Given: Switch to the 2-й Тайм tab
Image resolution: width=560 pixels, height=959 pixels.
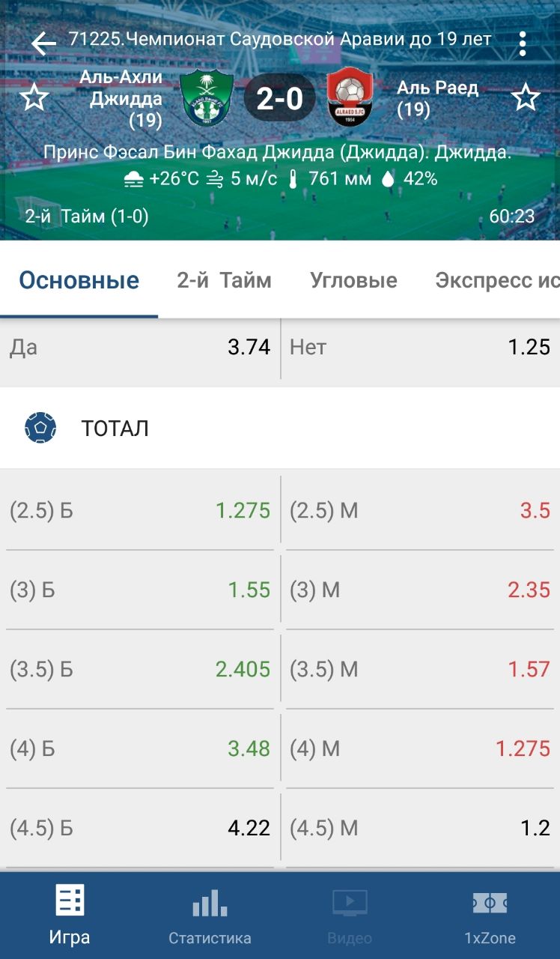Looking at the screenshot, I should (224, 281).
